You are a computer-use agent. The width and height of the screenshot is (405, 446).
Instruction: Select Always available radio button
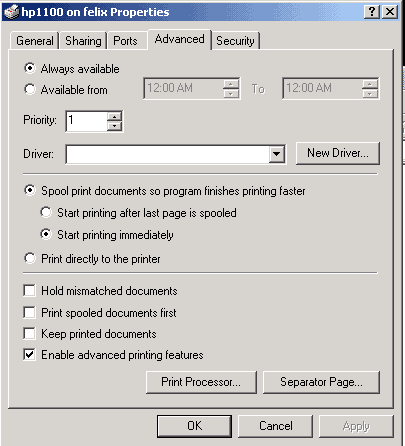coord(30,68)
